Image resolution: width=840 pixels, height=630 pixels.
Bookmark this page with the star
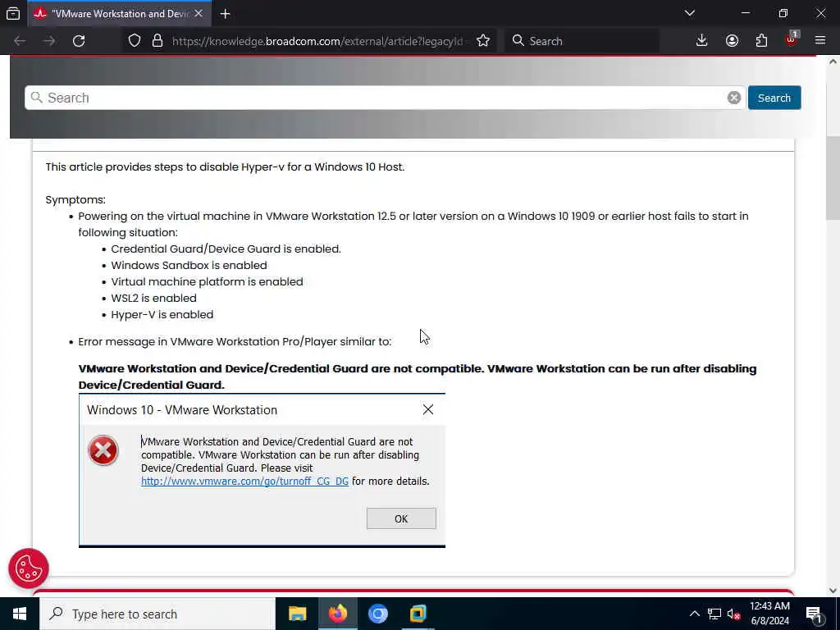coord(483,41)
